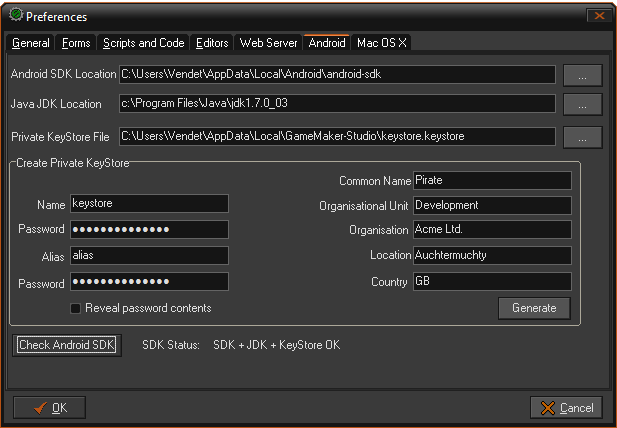Go to the Editors tab
Viewport: 617px width, 428px height.
pos(212,43)
